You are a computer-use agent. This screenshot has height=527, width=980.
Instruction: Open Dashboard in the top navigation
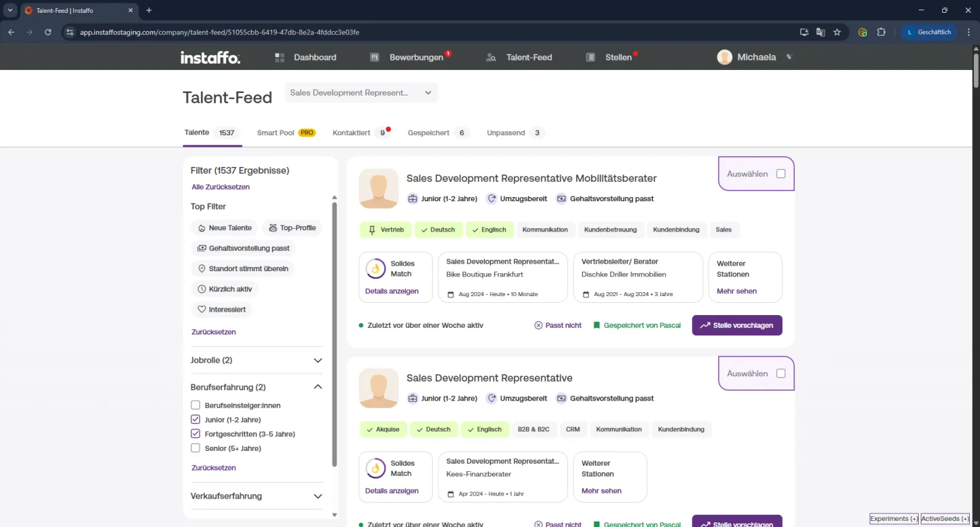click(x=306, y=57)
